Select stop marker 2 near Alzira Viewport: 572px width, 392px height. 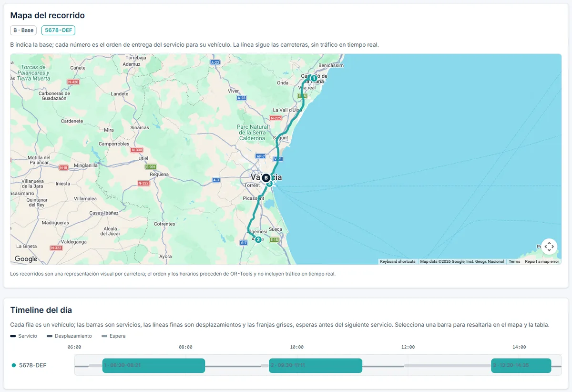pyautogui.click(x=258, y=239)
